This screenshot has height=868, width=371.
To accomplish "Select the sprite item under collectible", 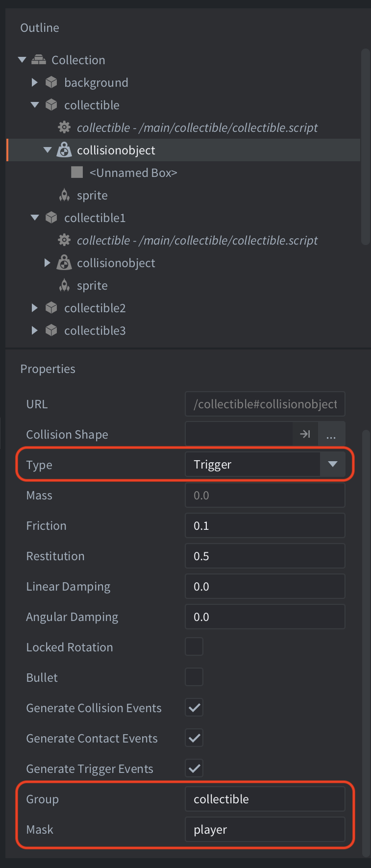I will [92, 195].
